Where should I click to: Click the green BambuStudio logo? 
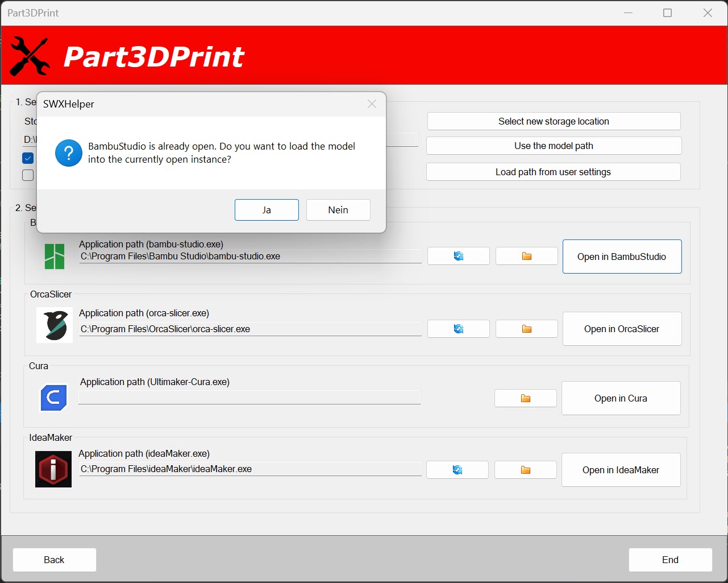[55, 257]
